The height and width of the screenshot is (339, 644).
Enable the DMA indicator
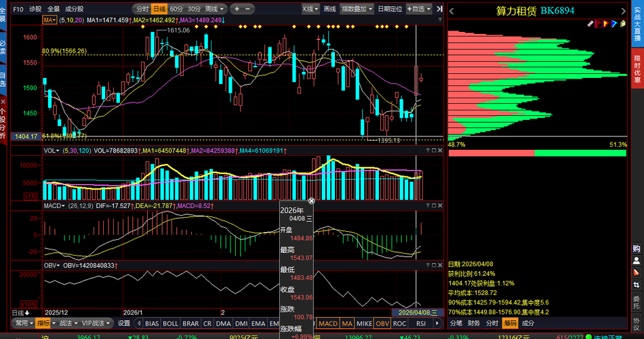[224, 323]
